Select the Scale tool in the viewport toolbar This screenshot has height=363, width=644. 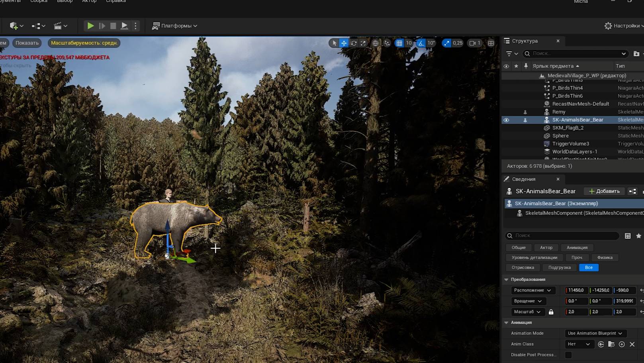363,43
